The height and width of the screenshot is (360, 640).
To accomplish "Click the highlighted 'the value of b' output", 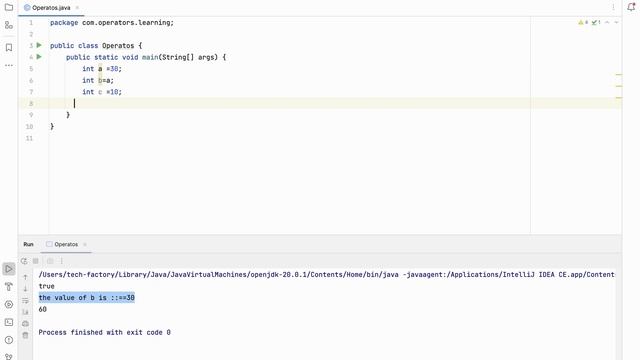I will pos(87,298).
